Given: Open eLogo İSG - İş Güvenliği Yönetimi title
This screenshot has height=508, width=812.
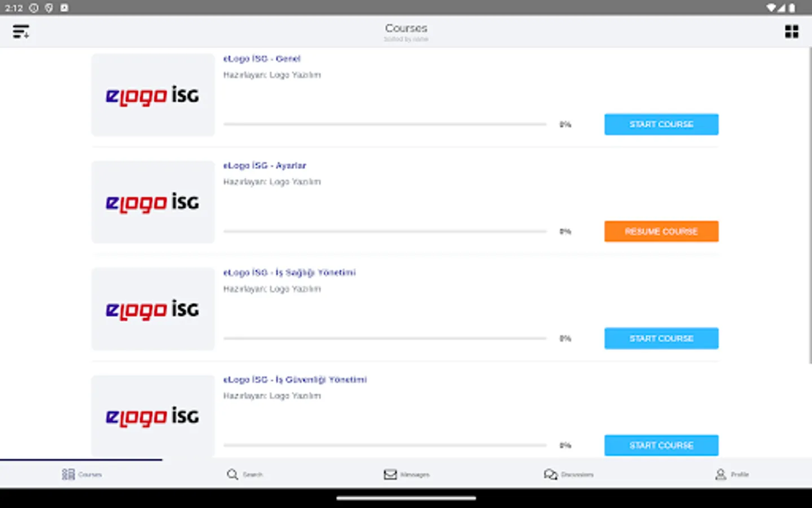Looking at the screenshot, I should (295, 380).
